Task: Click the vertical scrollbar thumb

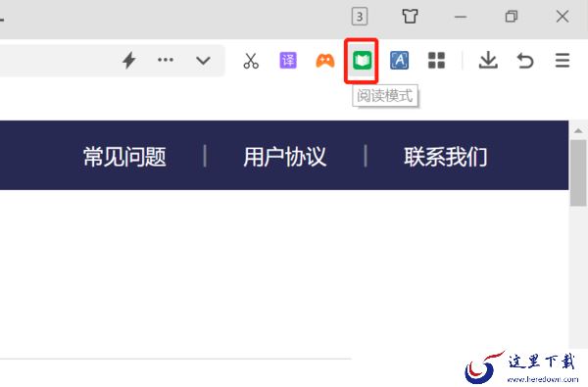Action: tap(578, 172)
